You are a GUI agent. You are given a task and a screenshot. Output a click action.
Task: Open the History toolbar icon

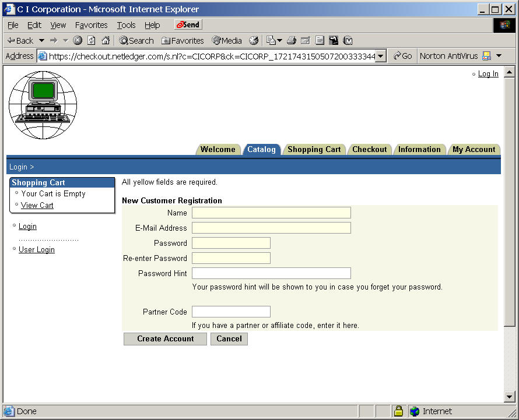tap(254, 41)
